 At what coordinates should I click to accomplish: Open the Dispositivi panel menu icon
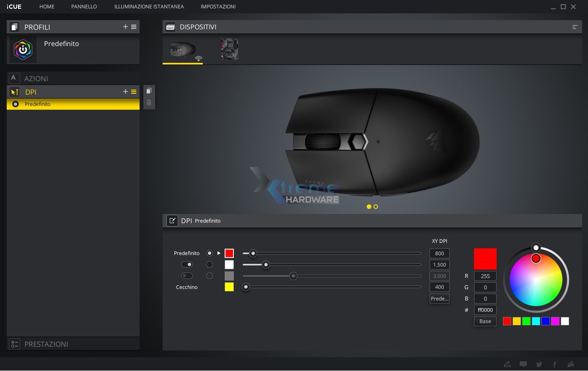point(575,27)
